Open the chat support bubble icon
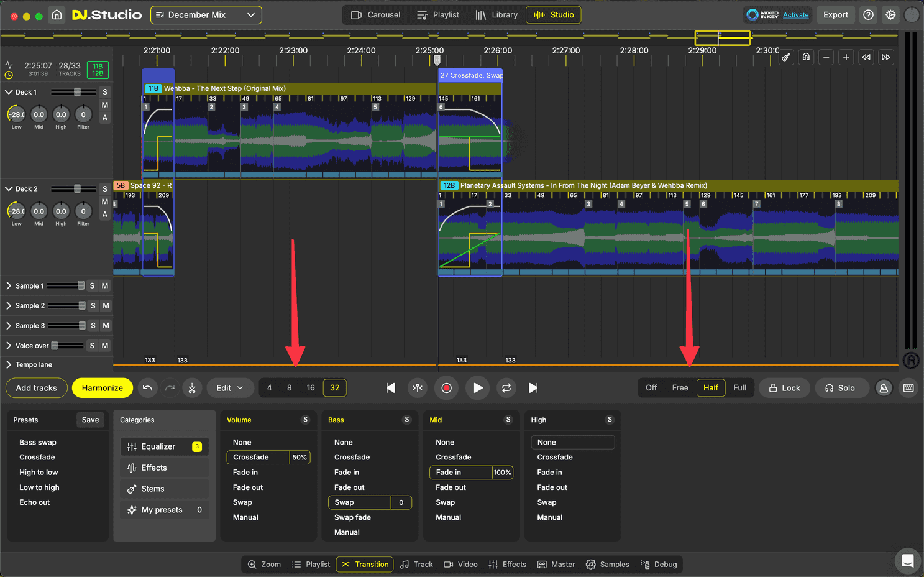The width and height of the screenshot is (924, 577). coord(907,561)
